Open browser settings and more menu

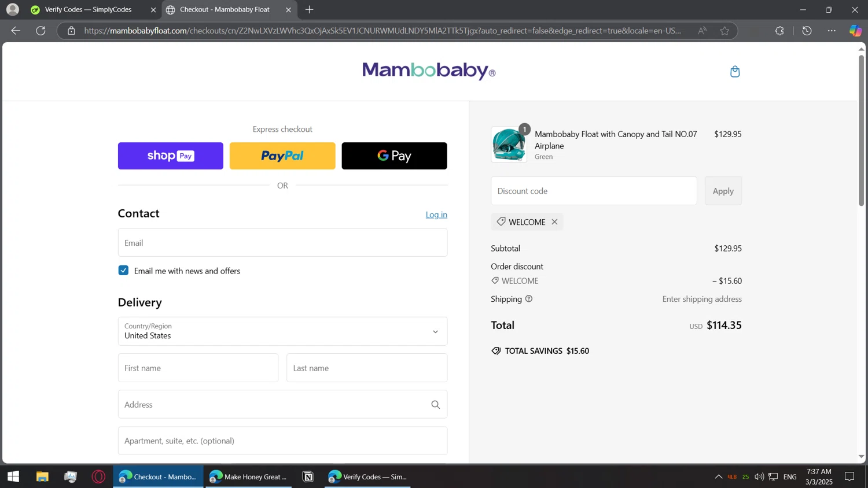click(832, 31)
